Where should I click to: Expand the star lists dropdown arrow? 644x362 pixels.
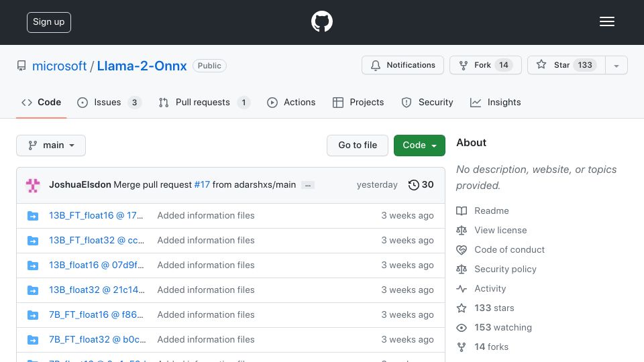click(616, 66)
